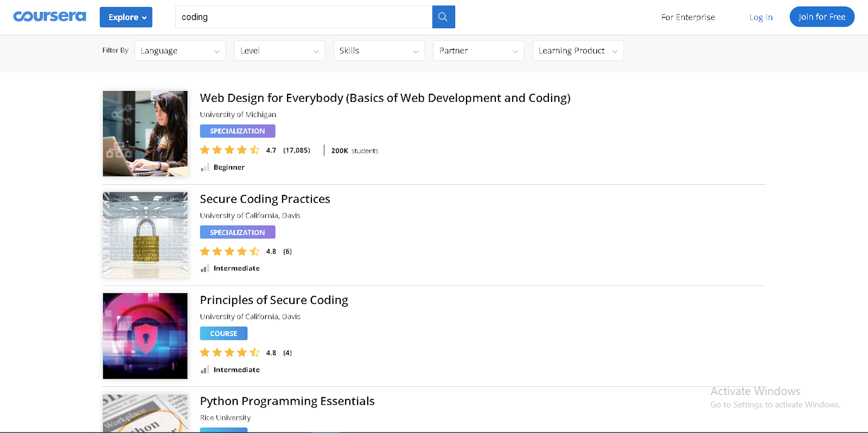The image size is (868, 433).
Task: Click the Coursera logo
Action: coord(49,17)
